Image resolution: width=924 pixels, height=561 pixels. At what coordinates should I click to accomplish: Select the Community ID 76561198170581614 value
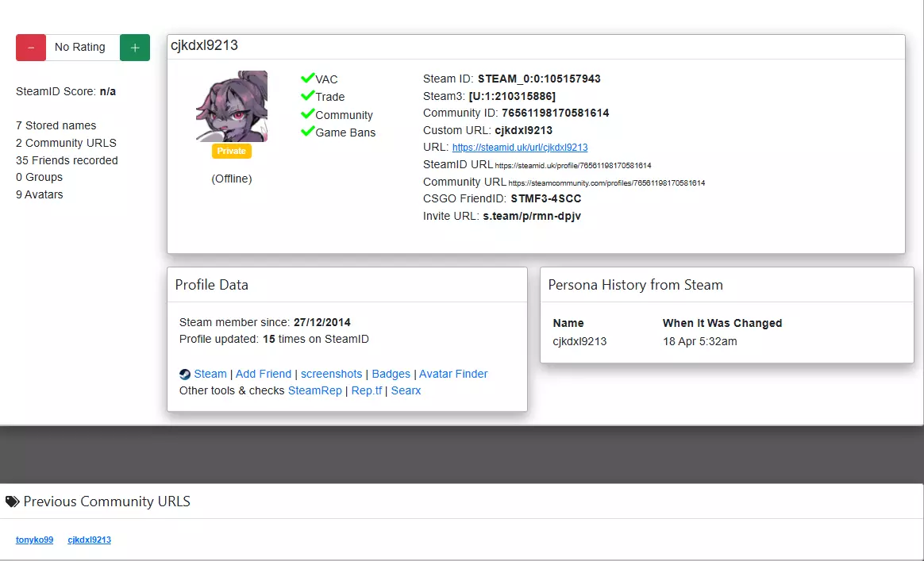[x=556, y=113]
